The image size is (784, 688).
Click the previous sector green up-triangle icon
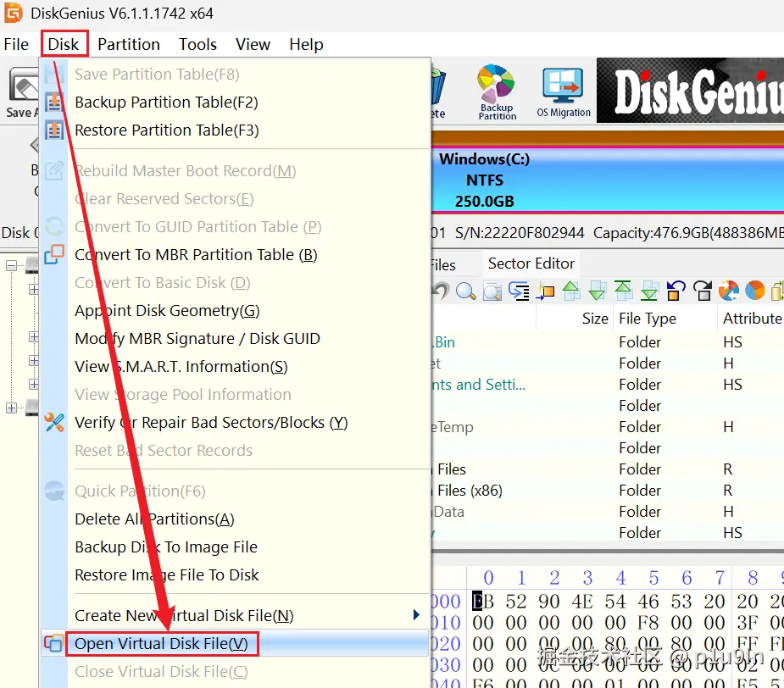click(x=571, y=291)
